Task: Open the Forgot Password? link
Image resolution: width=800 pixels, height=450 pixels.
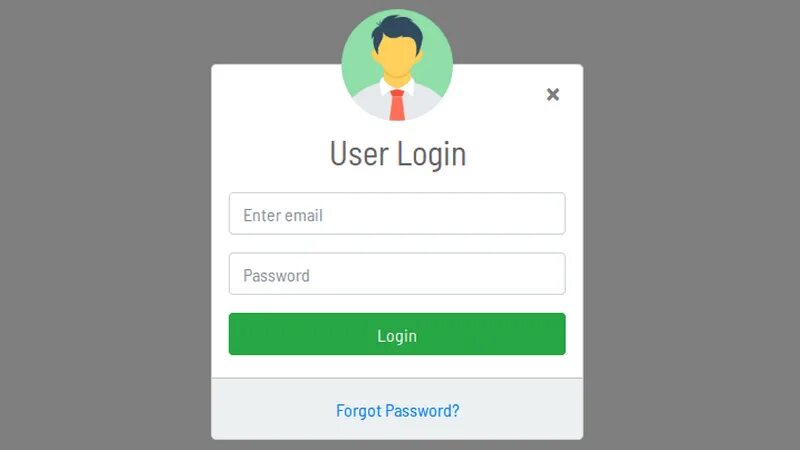Action: coord(397,411)
